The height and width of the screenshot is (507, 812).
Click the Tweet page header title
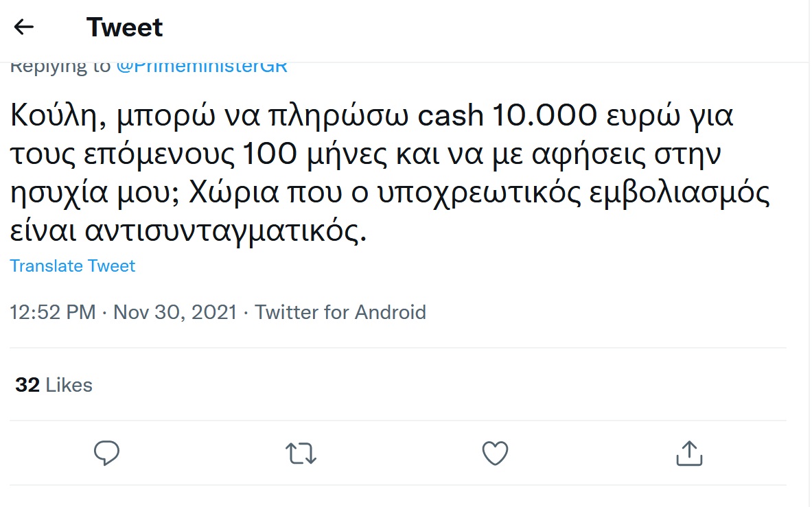(124, 27)
